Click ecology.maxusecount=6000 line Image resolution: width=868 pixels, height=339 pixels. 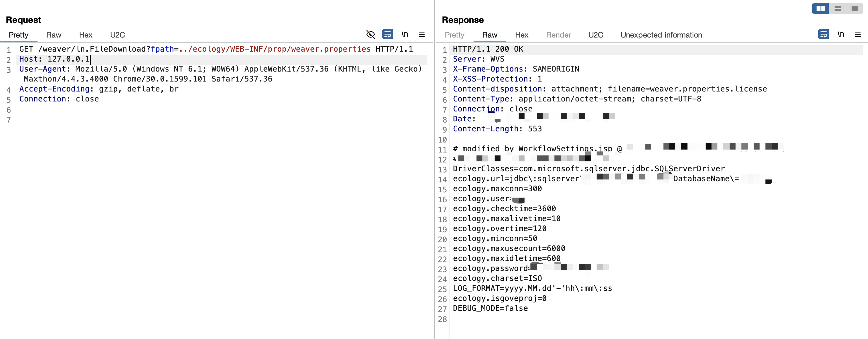[x=509, y=249]
